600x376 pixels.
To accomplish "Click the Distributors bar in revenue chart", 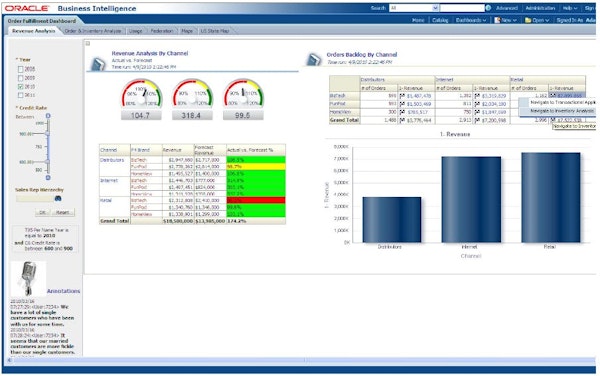I will tap(391, 220).
